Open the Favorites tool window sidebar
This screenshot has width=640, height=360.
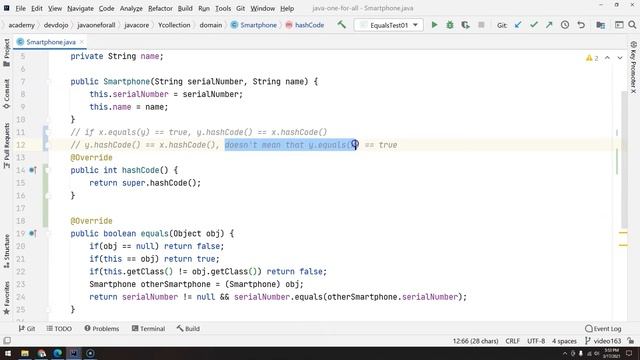tap(7, 298)
